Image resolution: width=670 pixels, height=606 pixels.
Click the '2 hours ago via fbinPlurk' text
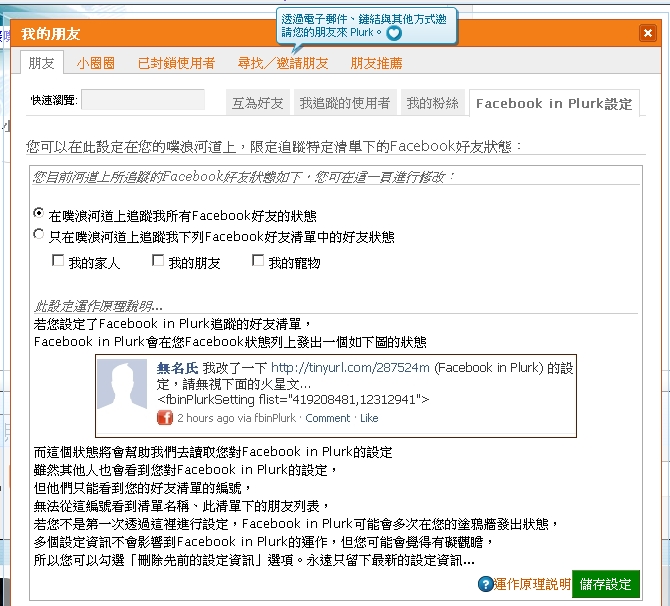pos(236,418)
